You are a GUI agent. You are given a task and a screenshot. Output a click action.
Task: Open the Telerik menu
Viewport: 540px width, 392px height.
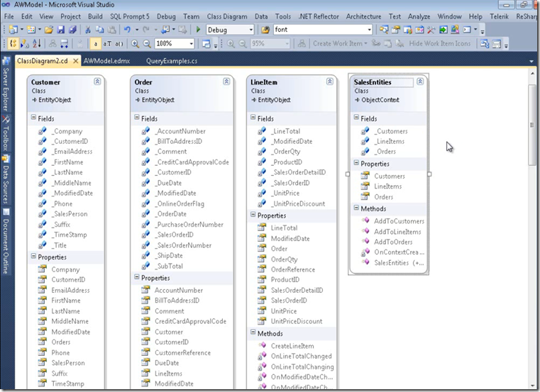499,16
